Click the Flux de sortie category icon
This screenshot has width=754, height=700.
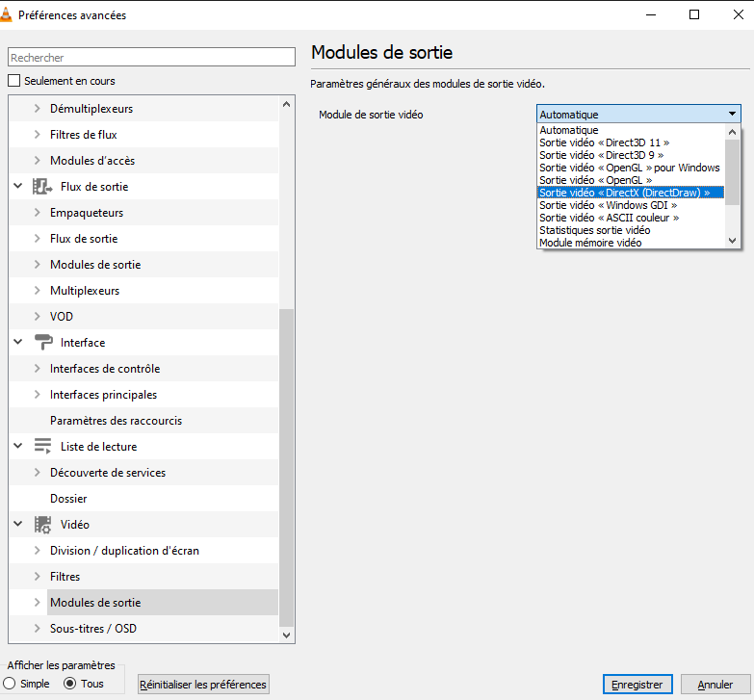(x=42, y=187)
